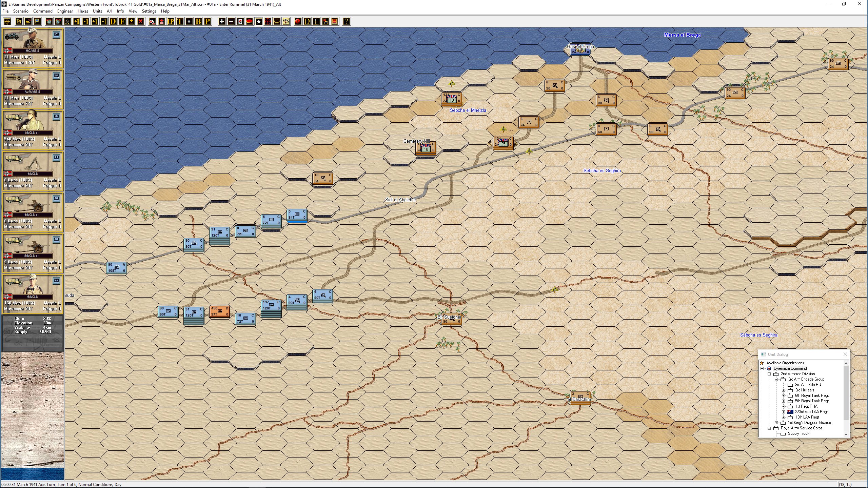The height and width of the screenshot is (488, 868).
Task: Expand the 6th Royal Tank Regt node
Action: point(784,395)
